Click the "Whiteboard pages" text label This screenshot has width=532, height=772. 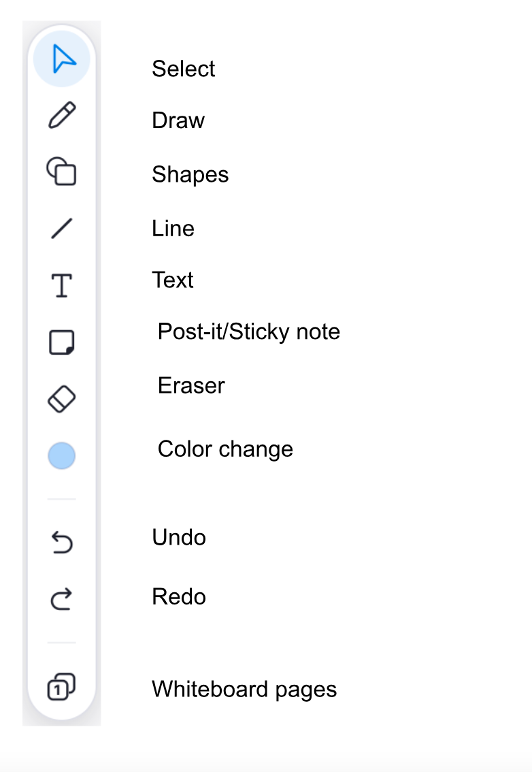(244, 689)
